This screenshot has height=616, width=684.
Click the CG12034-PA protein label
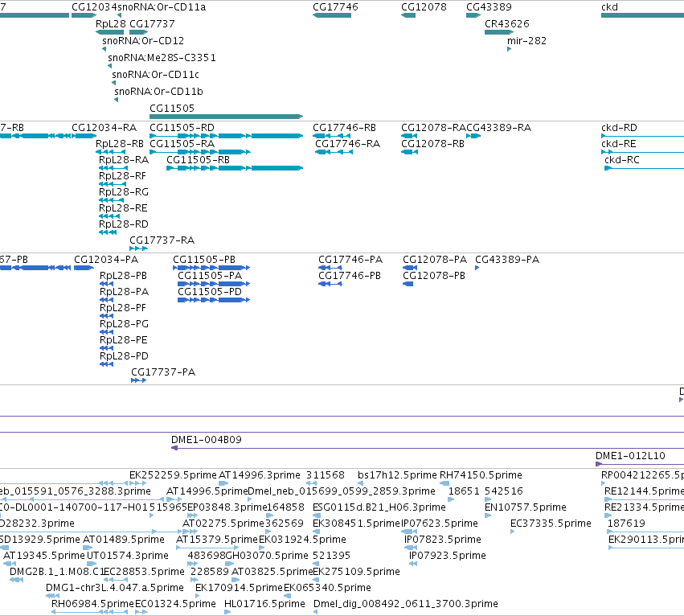(106, 259)
